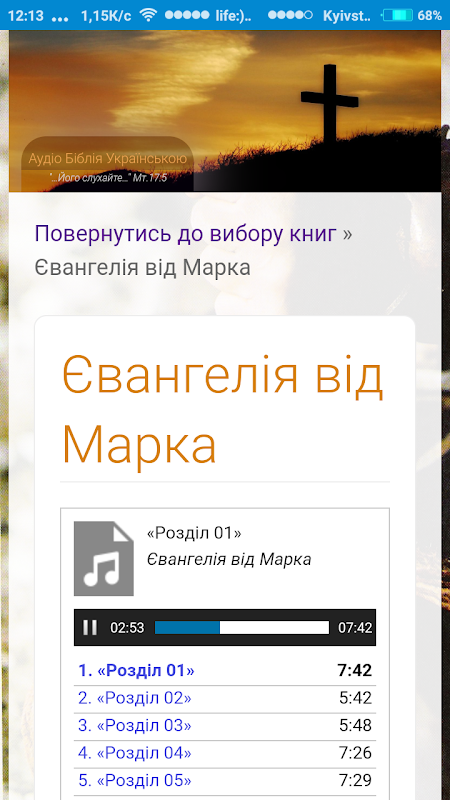The height and width of the screenshot is (800, 450).
Task: Click the cross header banner image
Action: pyautogui.click(x=225, y=111)
